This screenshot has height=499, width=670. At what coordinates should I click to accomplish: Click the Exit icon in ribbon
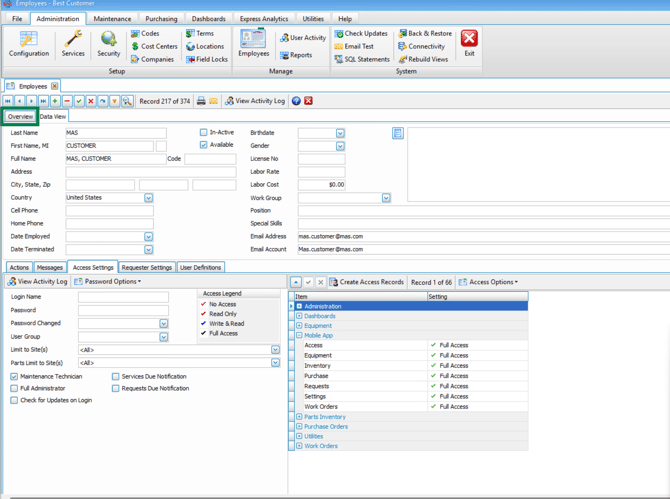(469, 43)
